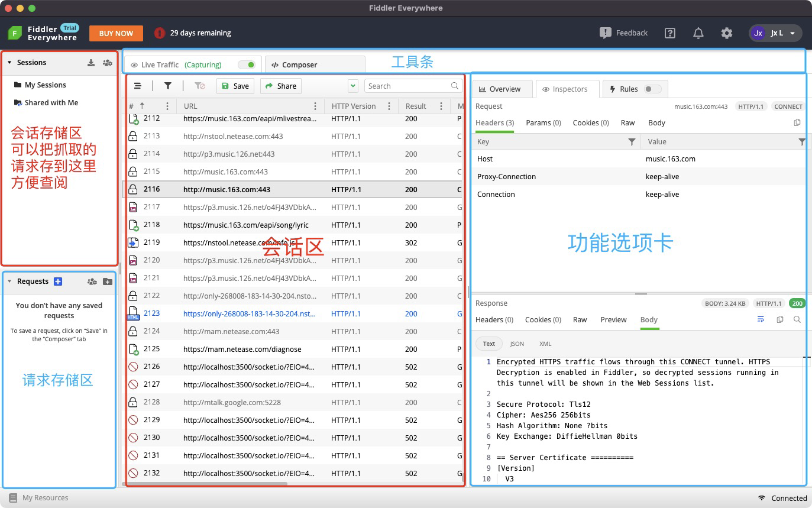Screen dimensions: 812x508
Task: Click the Fiddler Everywhere logo
Action: click(x=15, y=33)
